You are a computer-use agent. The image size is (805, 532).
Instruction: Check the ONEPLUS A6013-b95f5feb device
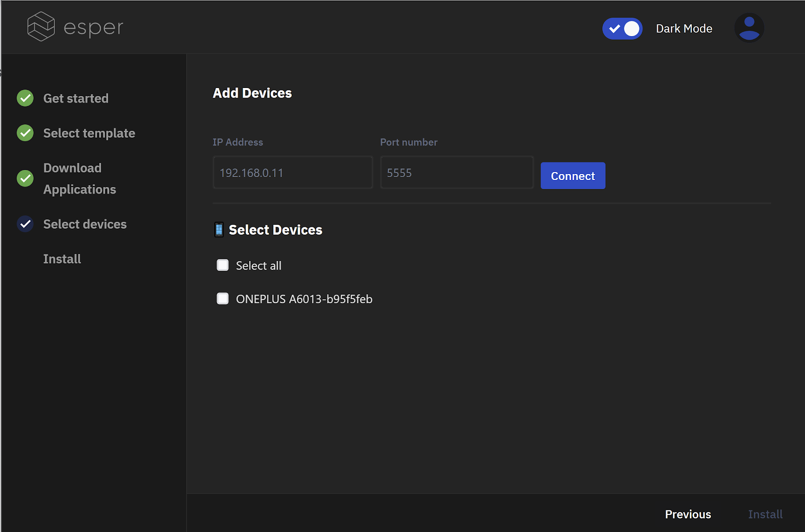[222, 298]
